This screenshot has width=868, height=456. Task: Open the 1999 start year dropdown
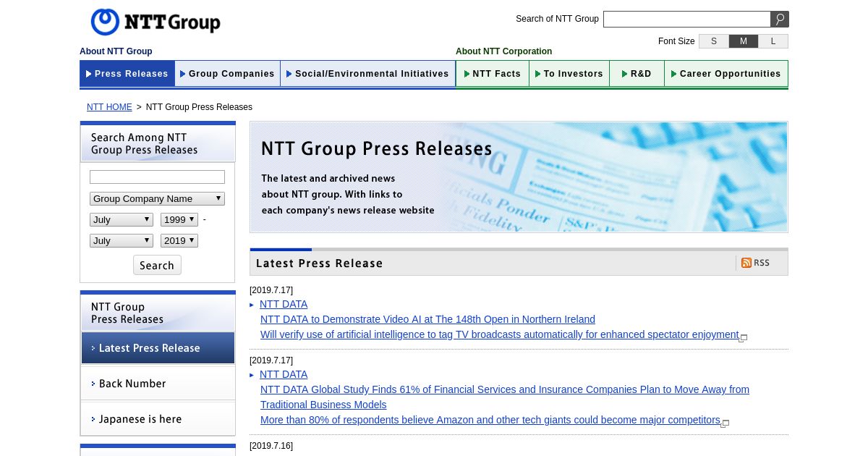click(179, 219)
